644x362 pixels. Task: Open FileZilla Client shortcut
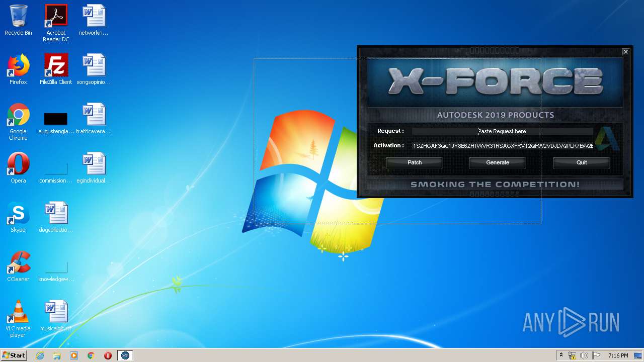point(56,70)
